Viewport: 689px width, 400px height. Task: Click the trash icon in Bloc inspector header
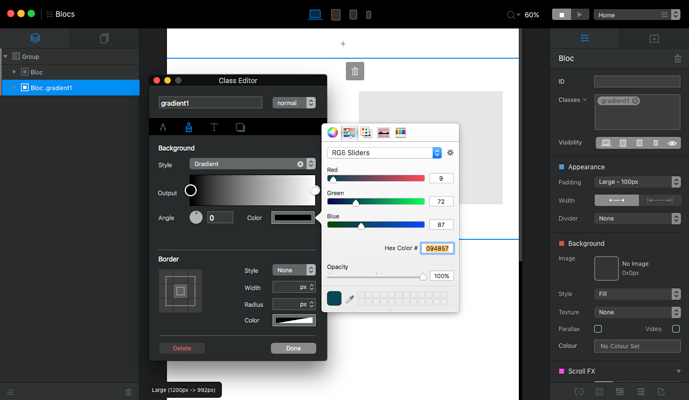677,59
